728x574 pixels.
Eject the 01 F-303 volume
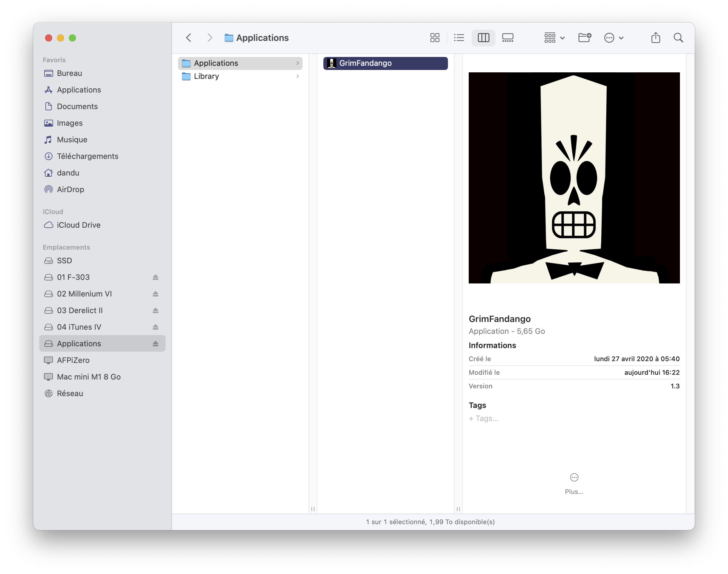point(155,277)
